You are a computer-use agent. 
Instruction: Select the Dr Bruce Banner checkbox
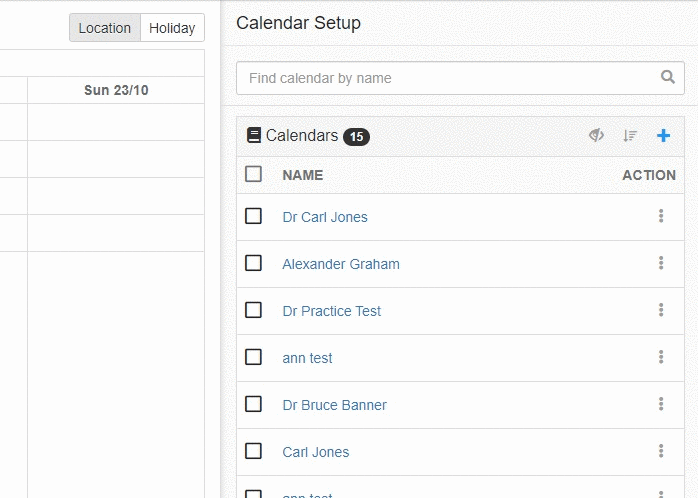(x=253, y=404)
